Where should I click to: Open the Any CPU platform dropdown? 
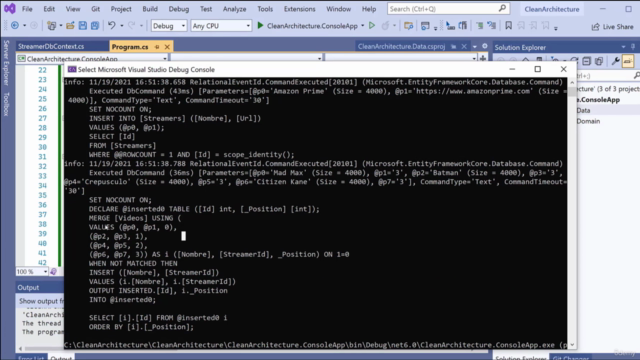221,26
